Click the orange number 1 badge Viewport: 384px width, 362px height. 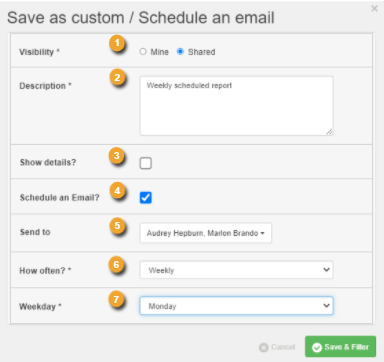pos(117,43)
